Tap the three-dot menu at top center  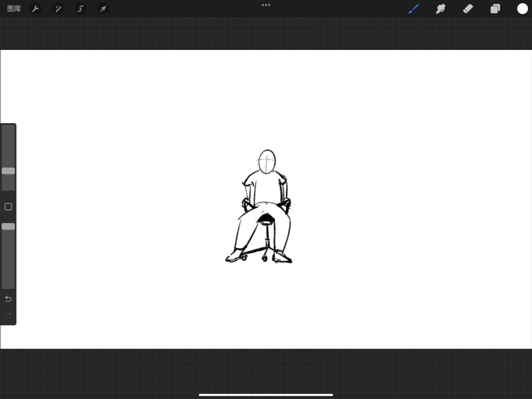266,5
